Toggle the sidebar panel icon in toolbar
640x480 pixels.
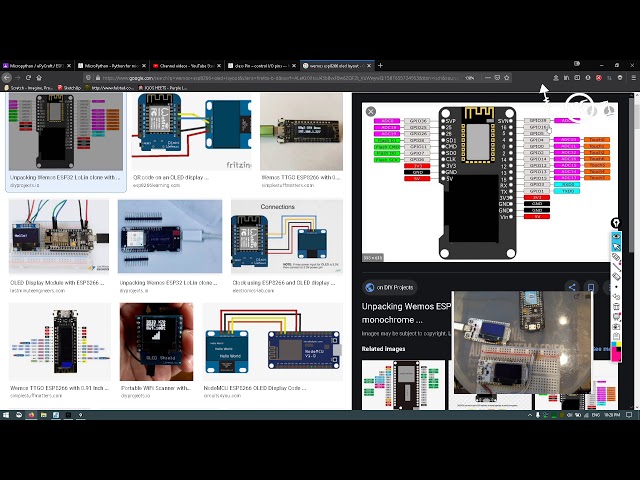pos(577,78)
